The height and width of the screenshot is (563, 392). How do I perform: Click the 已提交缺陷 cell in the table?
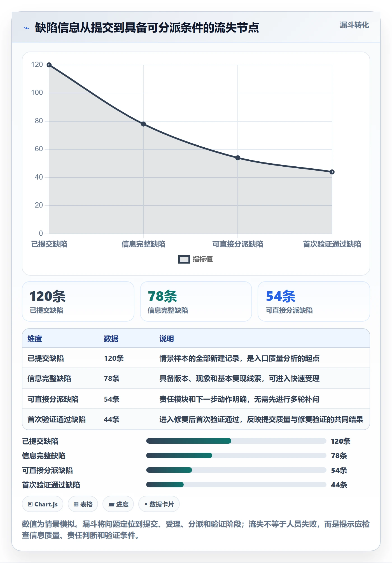point(46,358)
